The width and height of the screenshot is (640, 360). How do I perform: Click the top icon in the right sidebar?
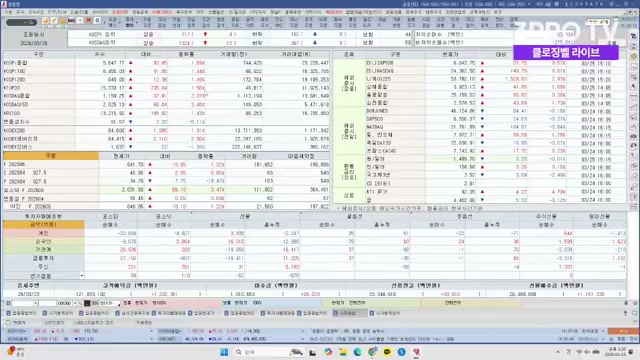[633, 36]
